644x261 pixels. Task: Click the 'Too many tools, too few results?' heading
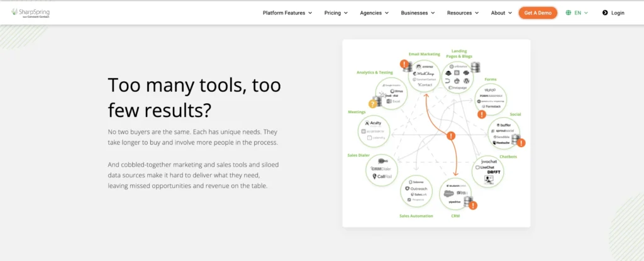[194, 97]
